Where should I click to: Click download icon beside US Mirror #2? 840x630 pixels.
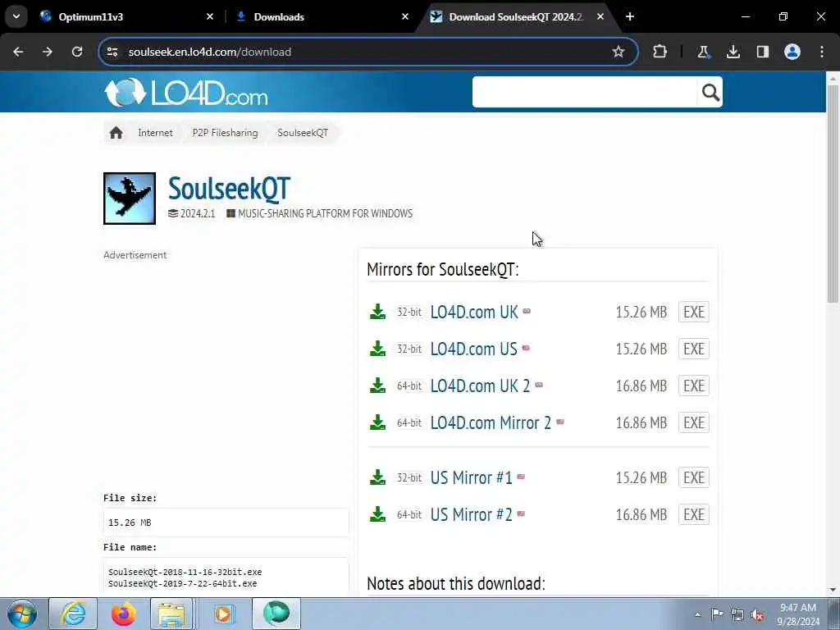377,514
